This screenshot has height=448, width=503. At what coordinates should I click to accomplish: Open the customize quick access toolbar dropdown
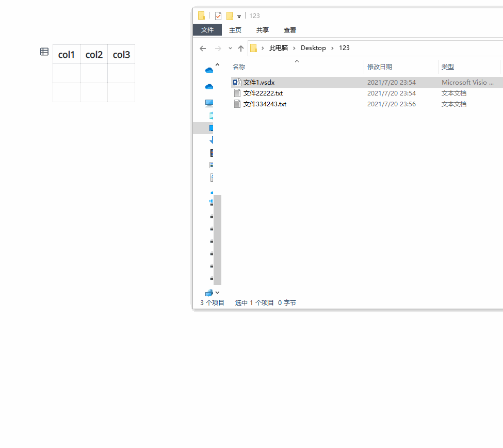(238, 16)
